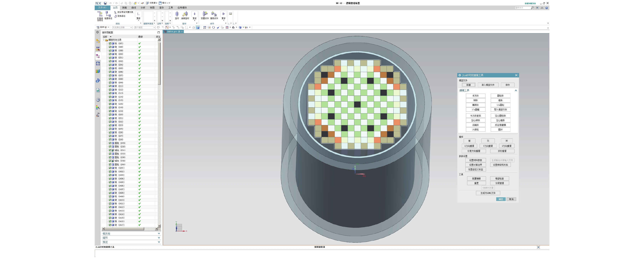Click the status bar full-screen icon

pyautogui.click(x=538, y=247)
